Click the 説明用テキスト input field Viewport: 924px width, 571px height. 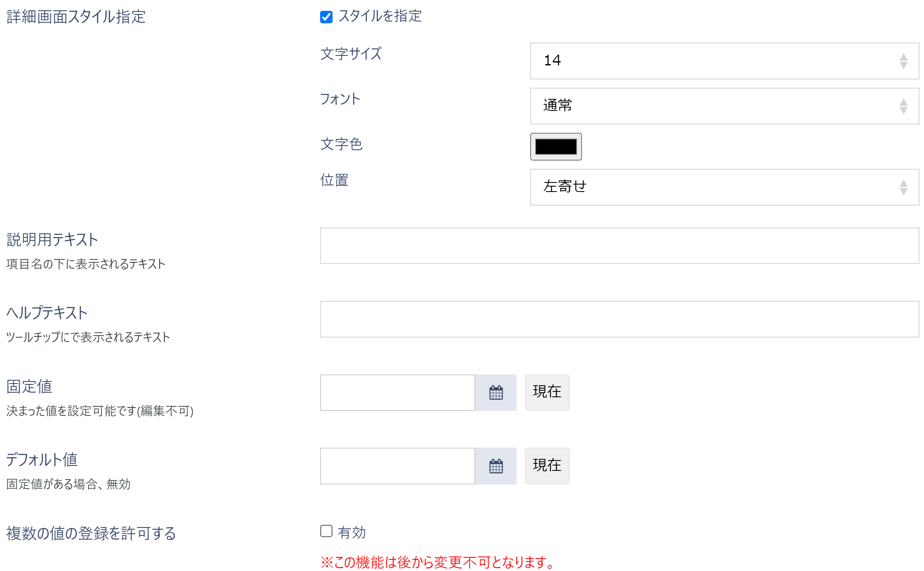coord(619,246)
